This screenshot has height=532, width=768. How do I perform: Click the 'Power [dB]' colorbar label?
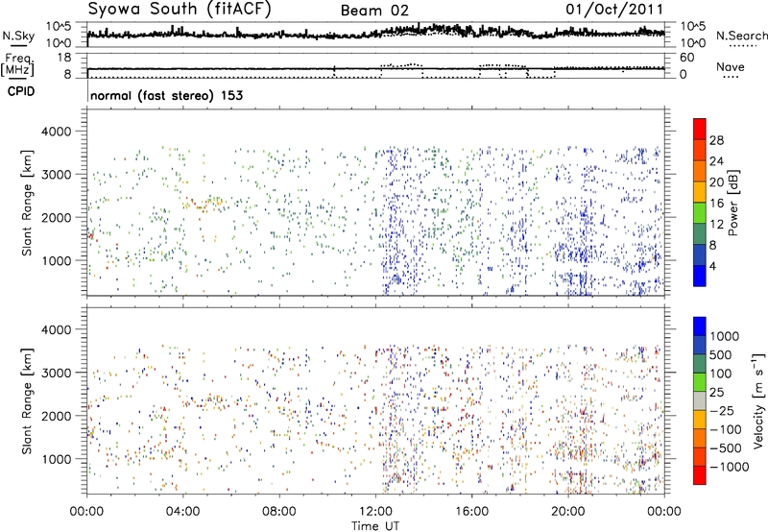[733, 203]
